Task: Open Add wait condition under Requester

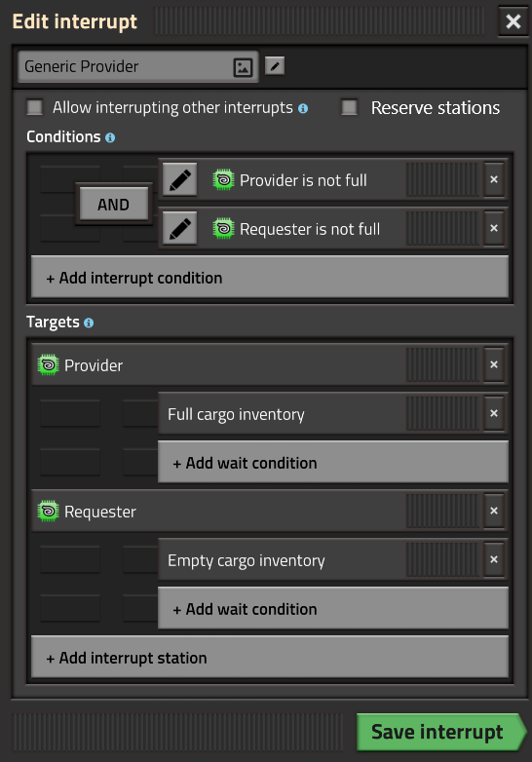Action: click(333, 608)
